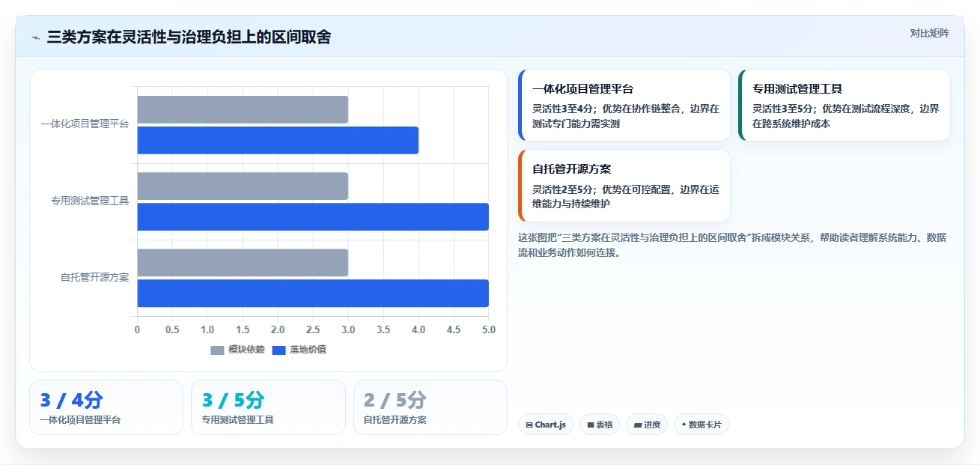
Task: Click the 对比矩阵 label in header
Action: tap(929, 33)
